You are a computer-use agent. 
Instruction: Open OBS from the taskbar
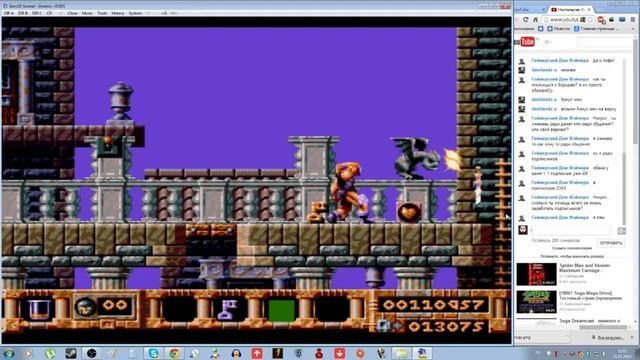pos(91,353)
